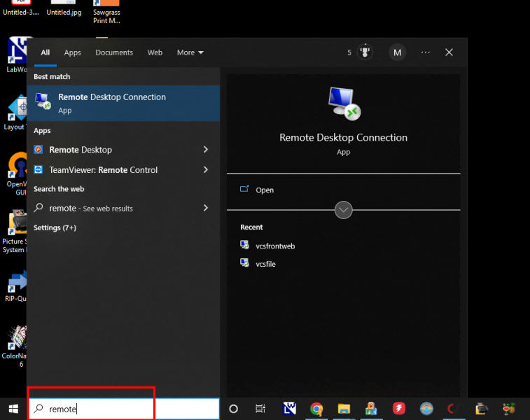Open the rewards trophy icon in search header

(364, 52)
